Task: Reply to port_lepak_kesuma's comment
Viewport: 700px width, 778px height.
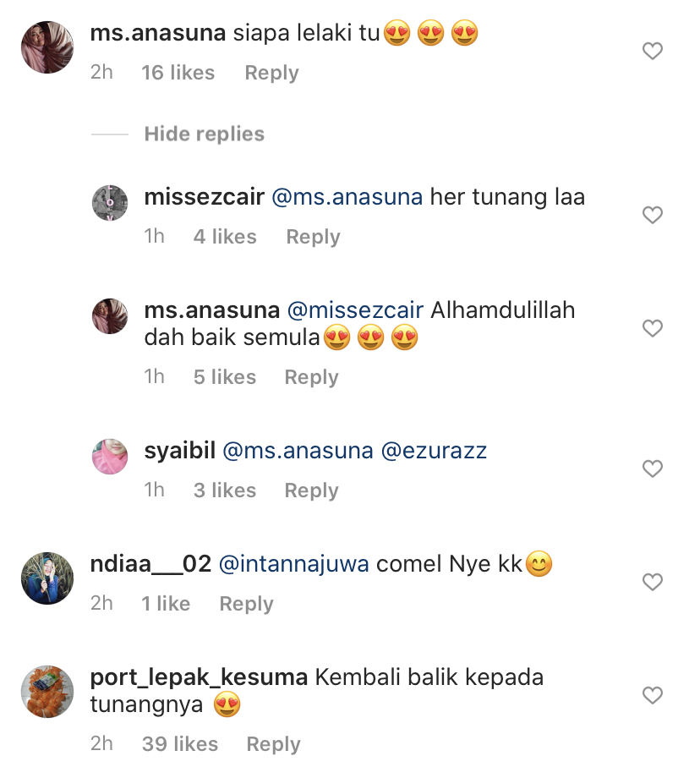Action: pyautogui.click(x=273, y=744)
